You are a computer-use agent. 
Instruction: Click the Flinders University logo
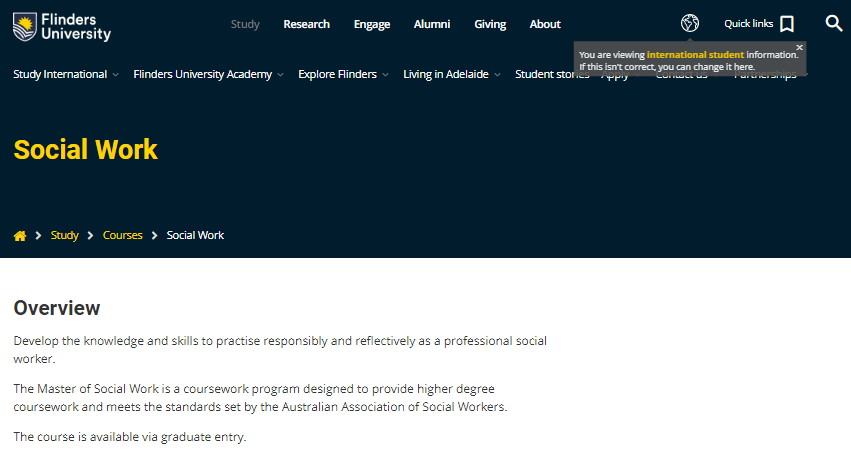pyautogui.click(x=62, y=26)
